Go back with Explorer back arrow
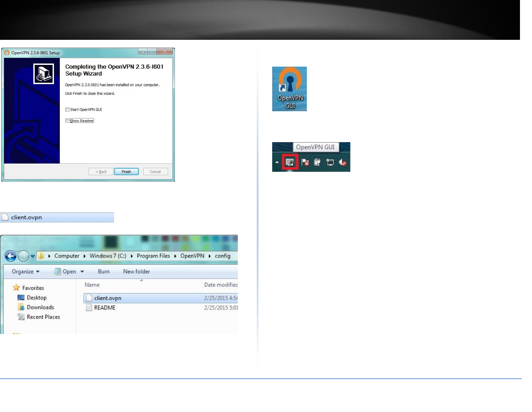 (x=11, y=256)
